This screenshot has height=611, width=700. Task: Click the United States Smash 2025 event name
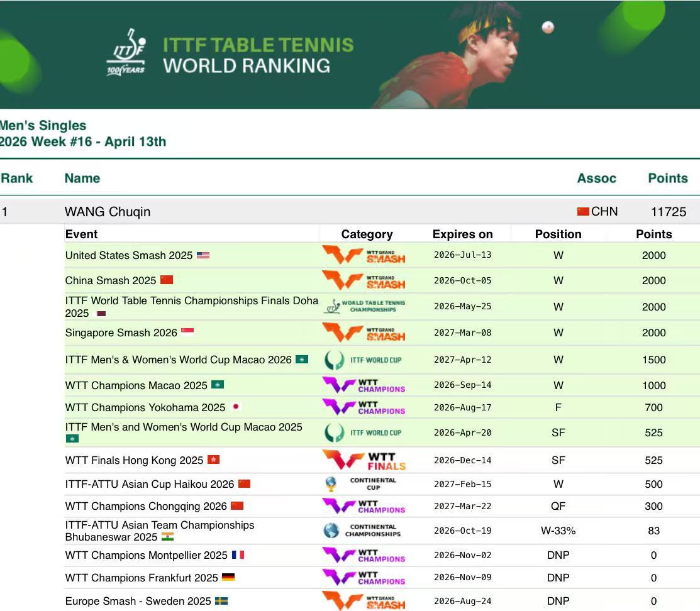coord(128,255)
